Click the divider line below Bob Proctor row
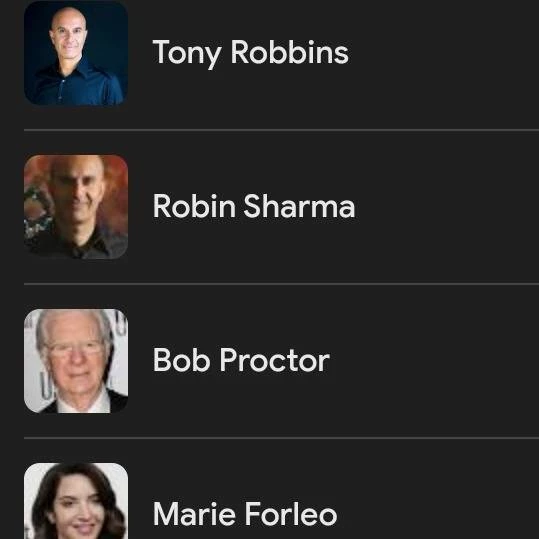This screenshot has width=539, height=539. [282, 438]
